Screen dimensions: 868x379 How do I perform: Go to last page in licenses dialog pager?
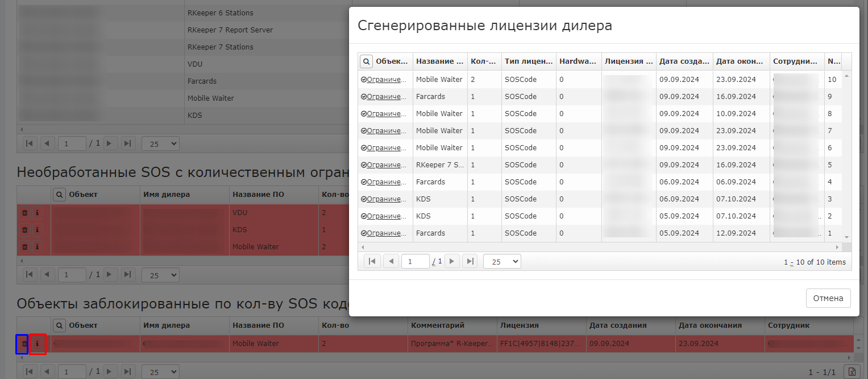pos(470,261)
